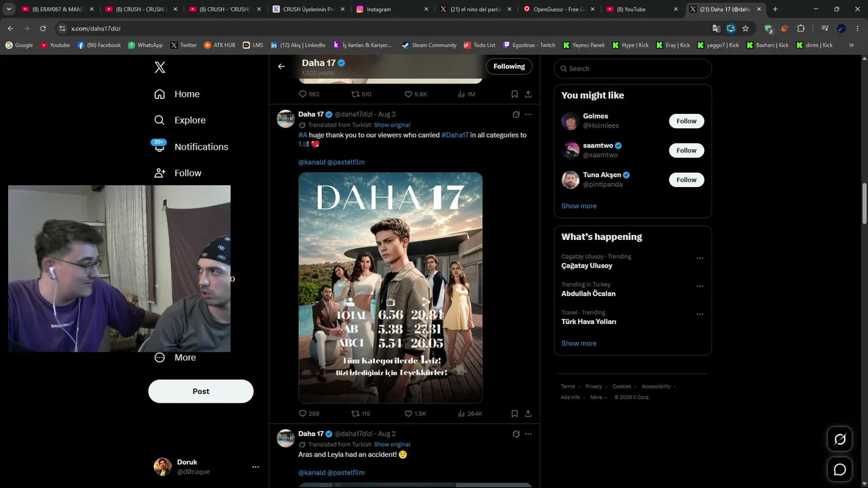
Task: Repost the tweet with 115 reposts
Action: point(360,413)
